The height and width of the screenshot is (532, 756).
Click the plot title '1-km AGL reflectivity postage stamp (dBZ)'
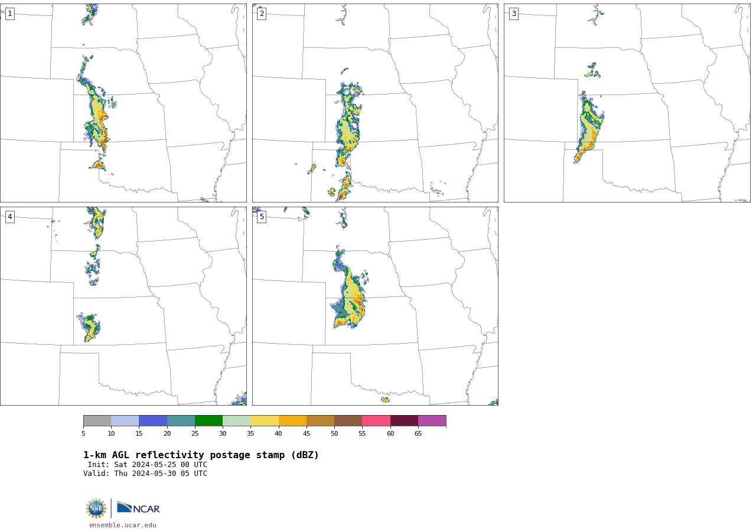pos(201,455)
